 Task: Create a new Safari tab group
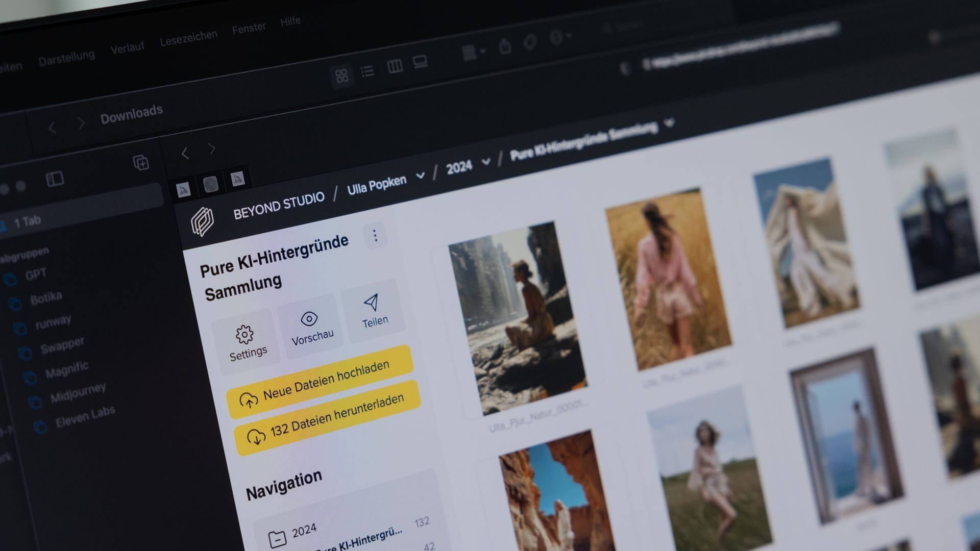[141, 162]
